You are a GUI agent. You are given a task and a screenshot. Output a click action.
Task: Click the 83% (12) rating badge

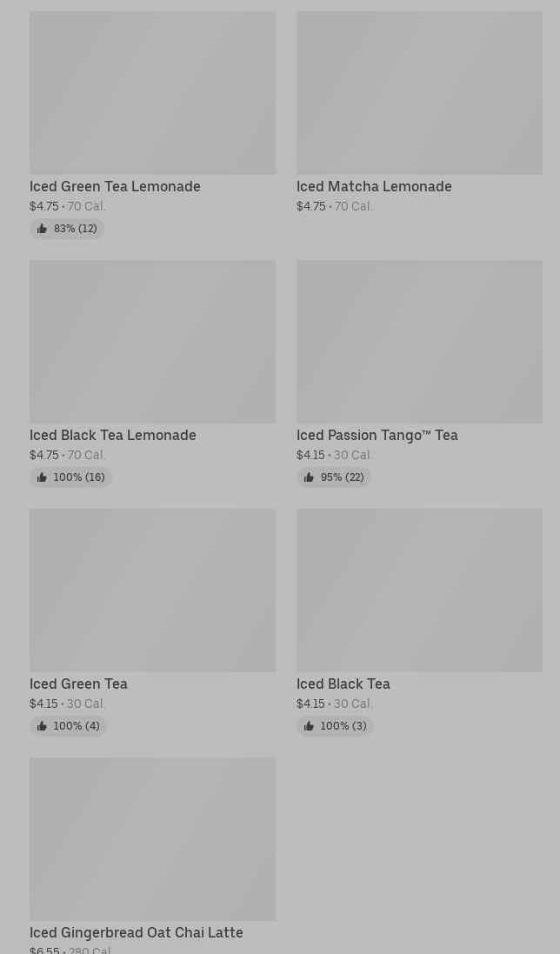(x=67, y=229)
